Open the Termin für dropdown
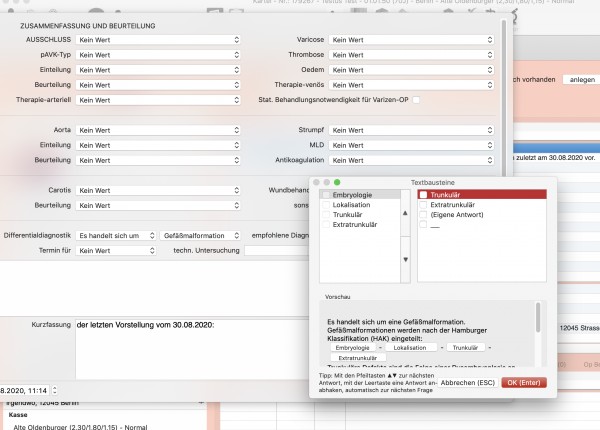This screenshot has height=430, width=600. coord(116,251)
